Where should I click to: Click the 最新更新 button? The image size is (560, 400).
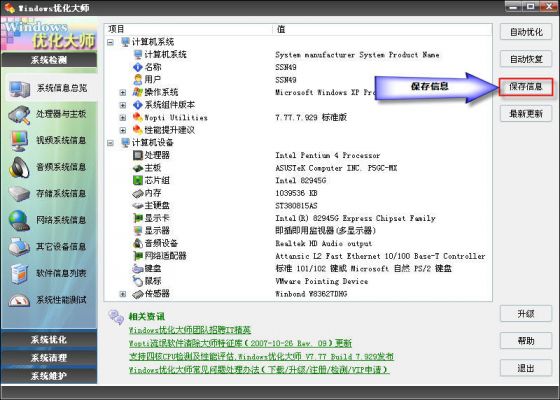(x=526, y=114)
